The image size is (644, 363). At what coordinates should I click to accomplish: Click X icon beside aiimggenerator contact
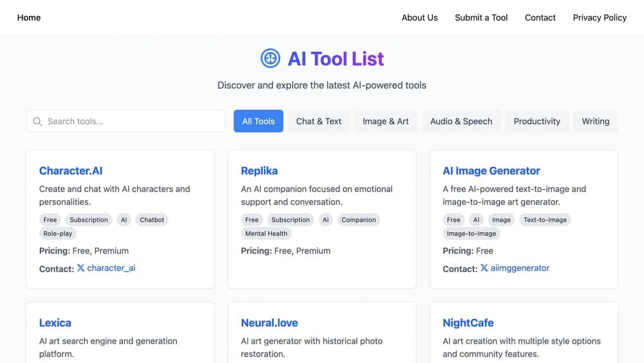click(x=484, y=268)
